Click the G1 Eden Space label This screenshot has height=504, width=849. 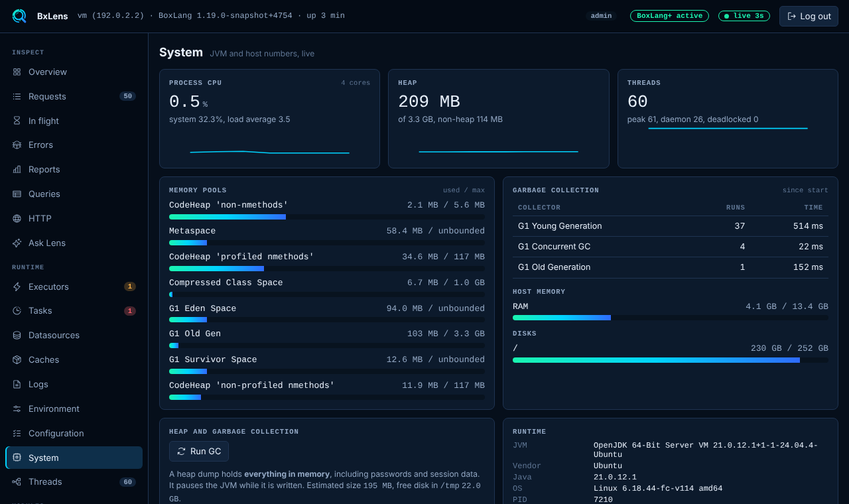pyautogui.click(x=202, y=308)
